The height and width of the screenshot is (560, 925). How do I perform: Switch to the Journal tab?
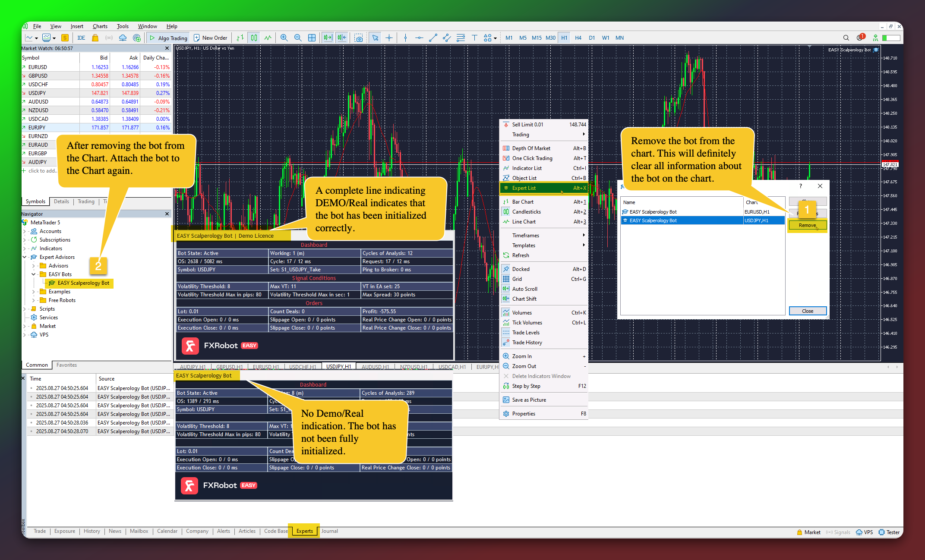click(x=329, y=531)
